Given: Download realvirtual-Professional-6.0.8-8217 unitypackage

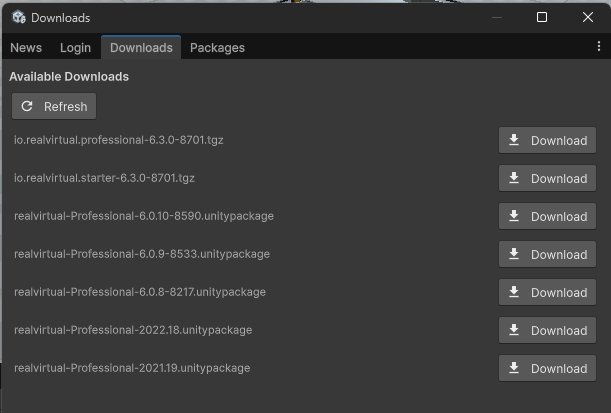Looking at the screenshot, I should click(547, 292).
